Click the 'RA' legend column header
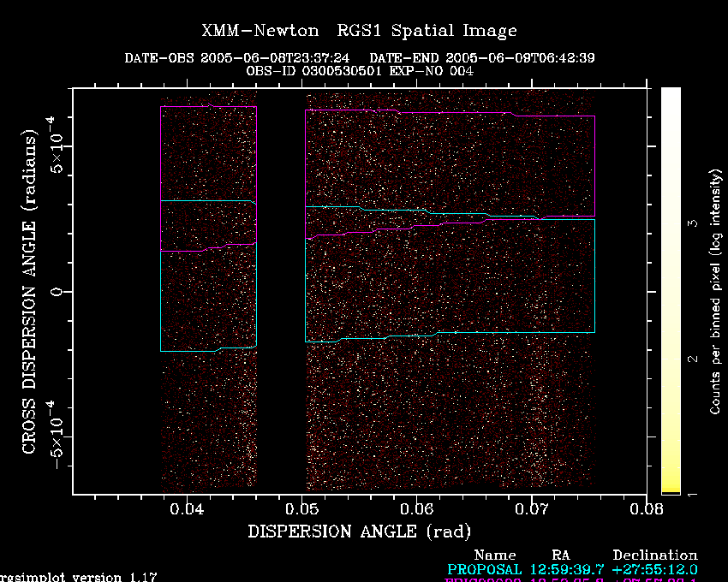Viewport: 728px width, 582px height. click(x=560, y=555)
